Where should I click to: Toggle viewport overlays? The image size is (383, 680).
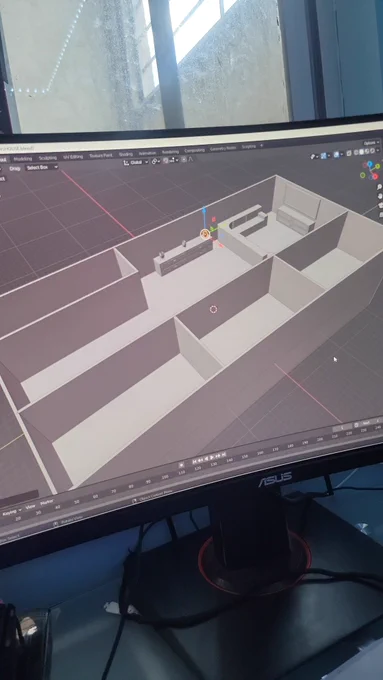[x=337, y=155]
